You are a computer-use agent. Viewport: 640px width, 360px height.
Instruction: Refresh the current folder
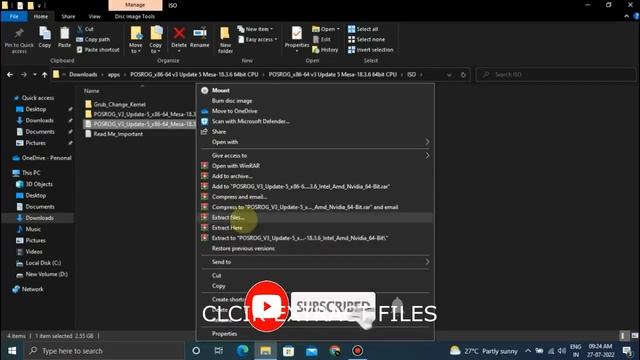coord(463,75)
